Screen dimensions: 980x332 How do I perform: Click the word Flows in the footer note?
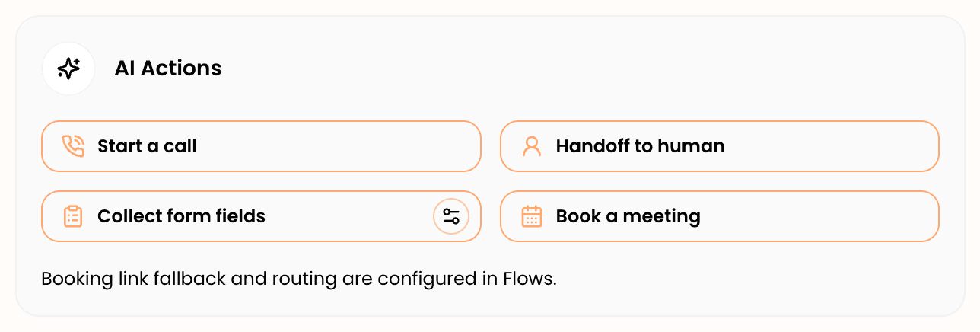pos(530,279)
